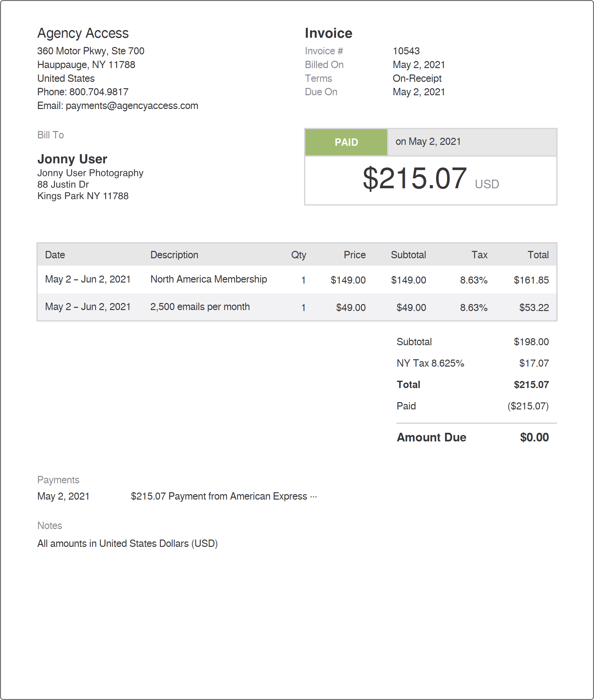
Task: Click the Invoice heading
Action: pyautogui.click(x=328, y=33)
